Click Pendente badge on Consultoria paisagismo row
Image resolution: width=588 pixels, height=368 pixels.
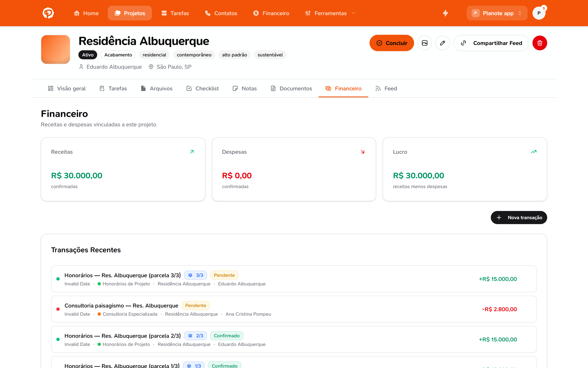pyautogui.click(x=196, y=305)
